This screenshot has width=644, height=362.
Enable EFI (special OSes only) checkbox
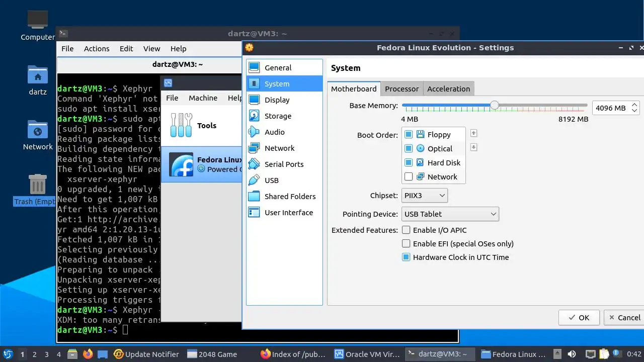(x=406, y=243)
